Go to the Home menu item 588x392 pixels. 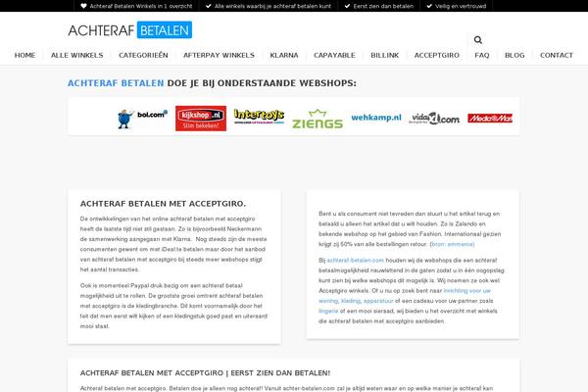point(24,55)
